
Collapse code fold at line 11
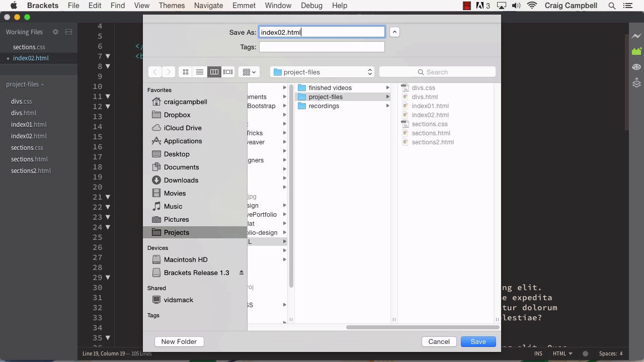tap(108, 97)
